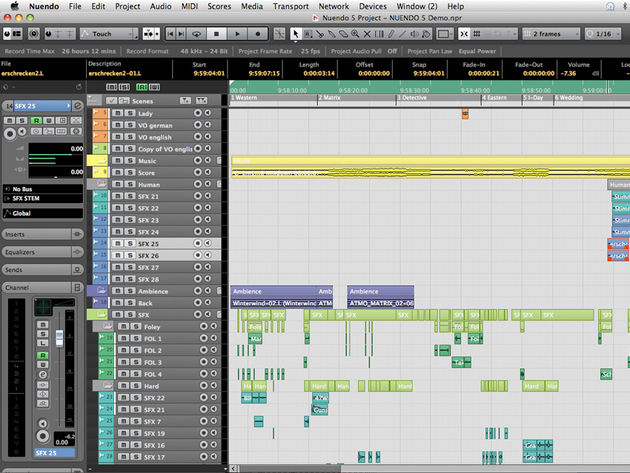This screenshot has width=630, height=473.
Task: Click the Music folder track icon
Action: 101,161
